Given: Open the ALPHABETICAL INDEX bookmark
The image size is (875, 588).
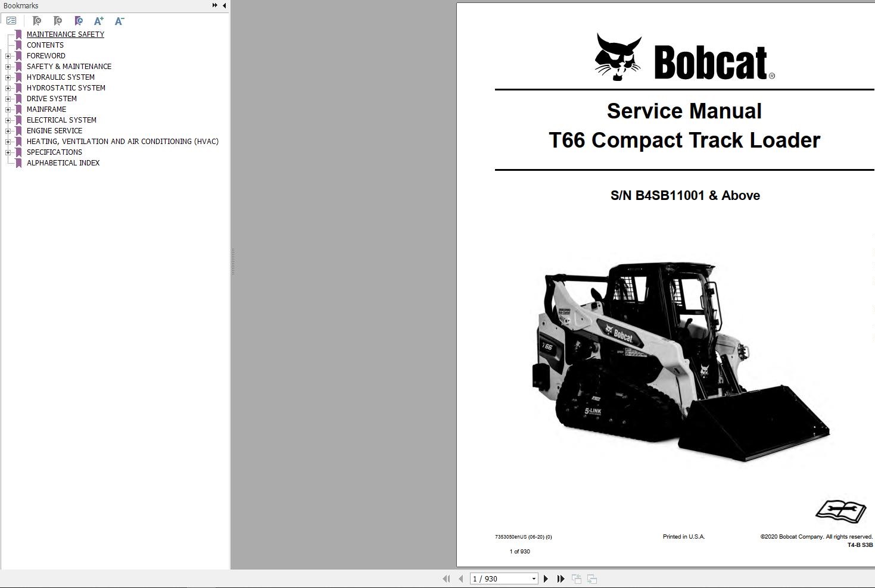Looking at the screenshot, I should [x=63, y=163].
